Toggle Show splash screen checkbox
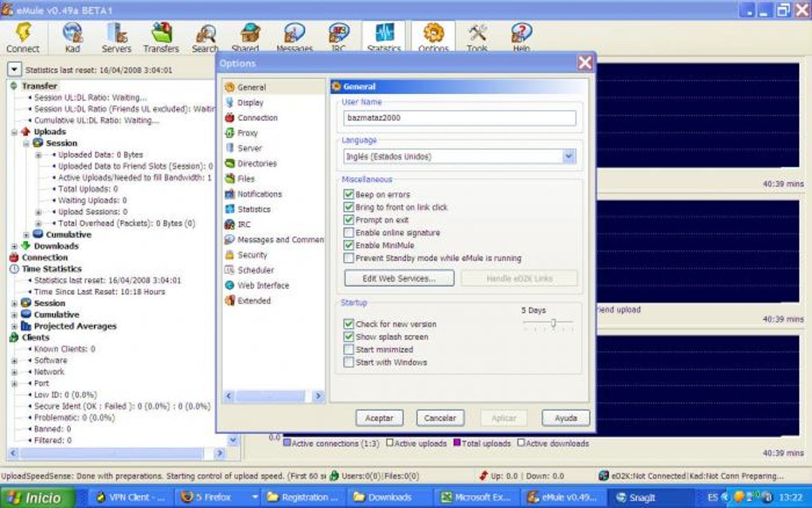Viewport: 812px width, 508px height. tap(349, 337)
